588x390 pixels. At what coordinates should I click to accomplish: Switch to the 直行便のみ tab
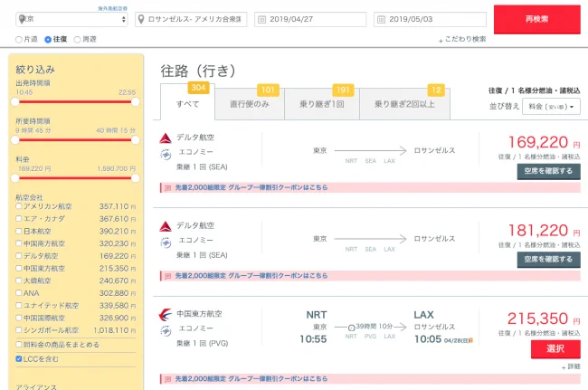(x=250, y=104)
